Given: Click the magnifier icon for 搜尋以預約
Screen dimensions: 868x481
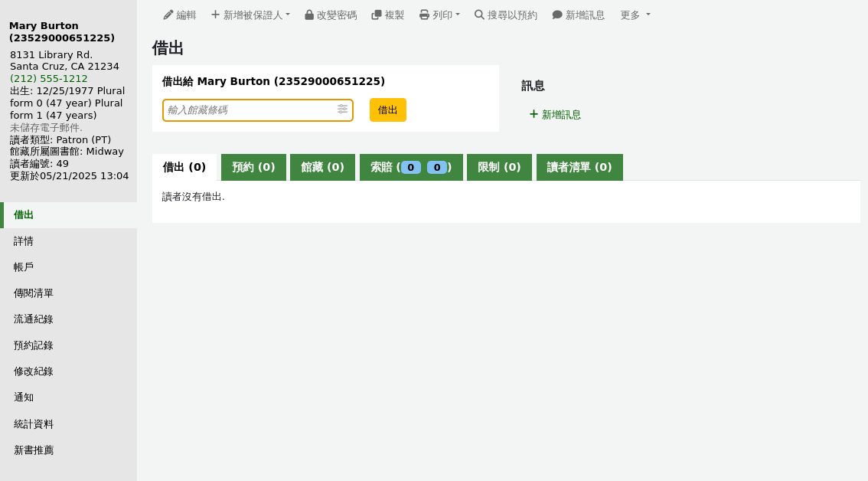Looking at the screenshot, I should point(479,15).
